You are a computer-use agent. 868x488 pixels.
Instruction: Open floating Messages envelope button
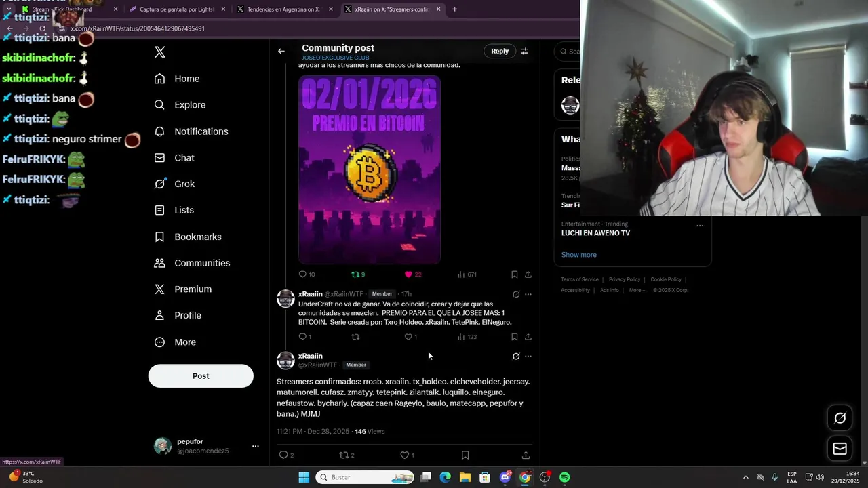click(840, 449)
